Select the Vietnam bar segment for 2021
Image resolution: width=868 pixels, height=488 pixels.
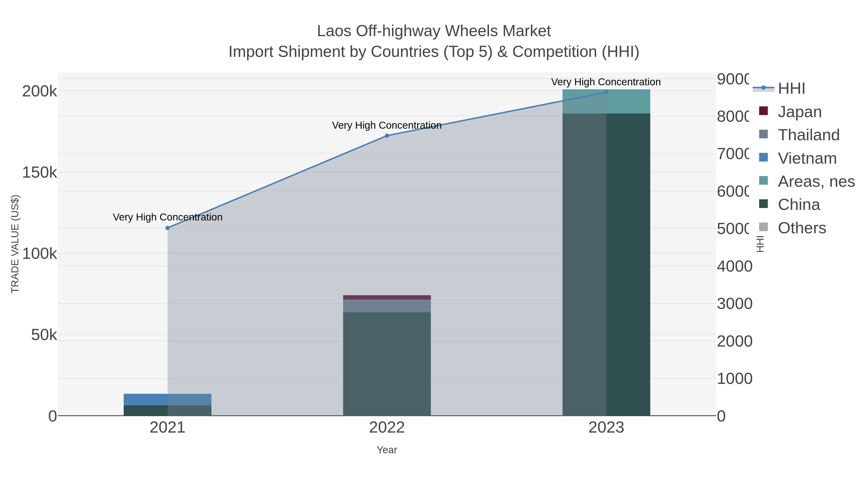tap(168, 399)
